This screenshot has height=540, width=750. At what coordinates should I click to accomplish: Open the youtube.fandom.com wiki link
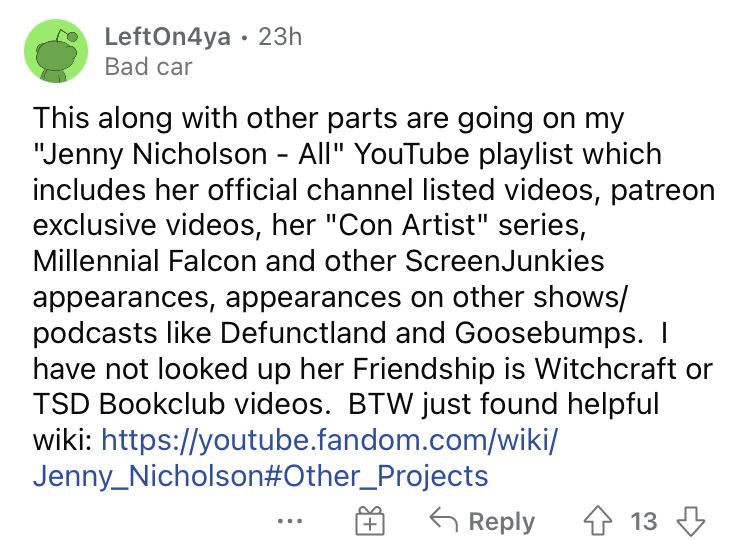330,440
